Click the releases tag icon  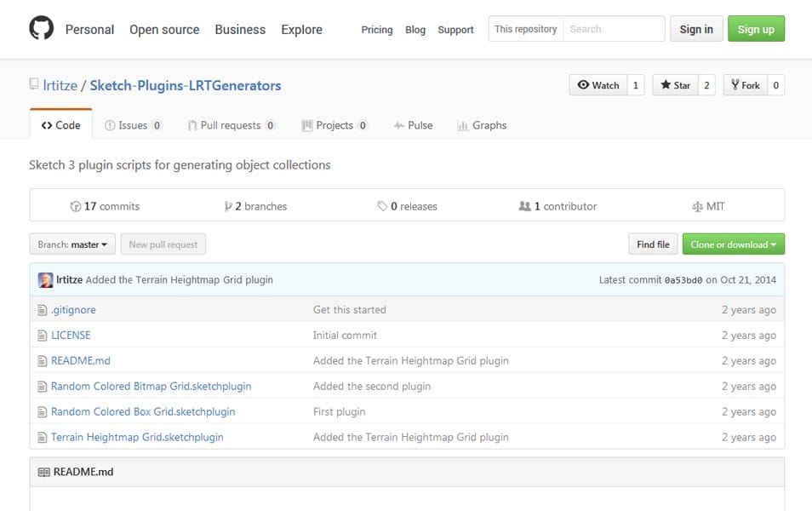(382, 206)
